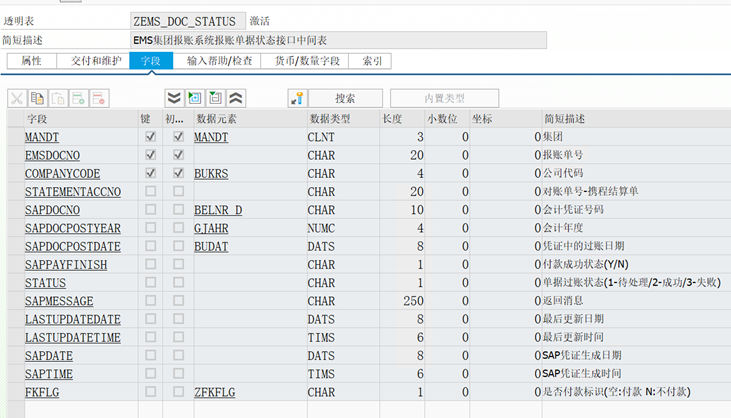Click the 简短描述 column header
Viewport: 731px width, 418px height.
click(636, 119)
